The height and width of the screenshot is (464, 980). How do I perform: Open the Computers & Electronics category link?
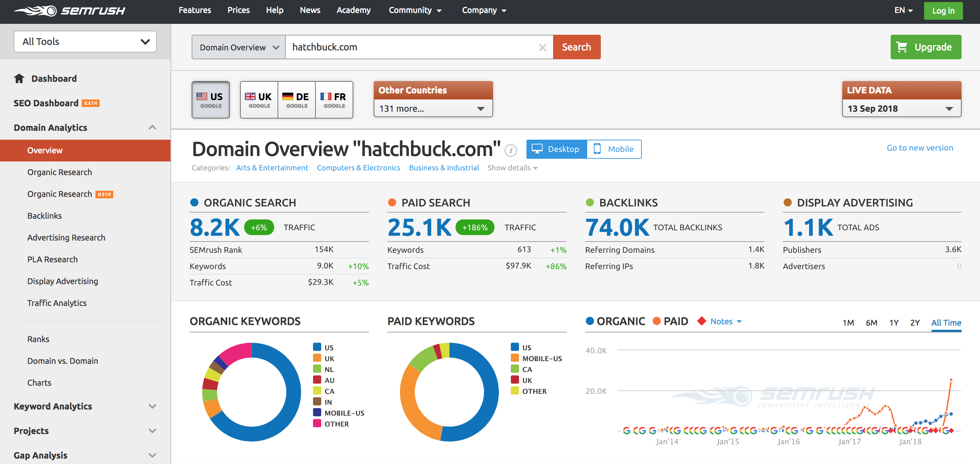pyautogui.click(x=358, y=168)
